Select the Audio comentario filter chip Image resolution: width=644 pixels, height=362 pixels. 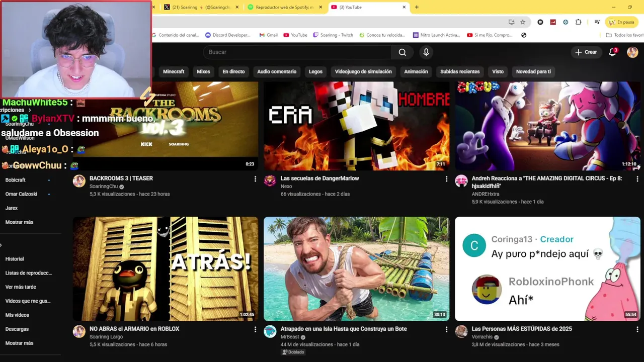(277, 71)
